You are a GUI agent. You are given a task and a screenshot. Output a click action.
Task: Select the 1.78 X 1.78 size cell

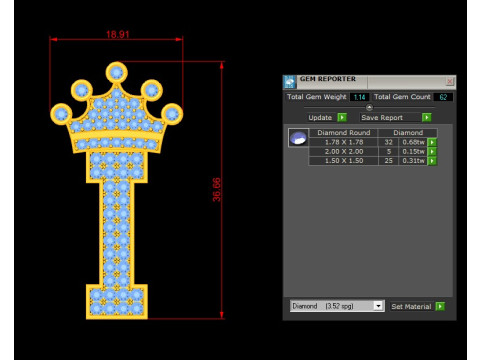tap(344, 142)
